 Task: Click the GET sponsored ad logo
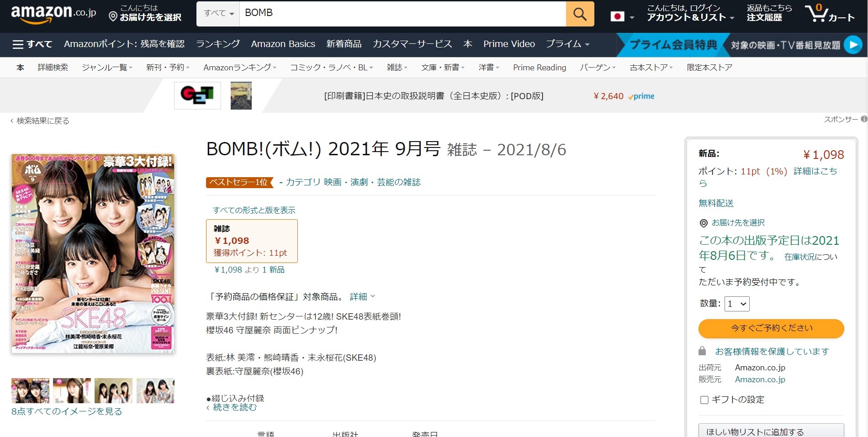click(x=197, y=95)
